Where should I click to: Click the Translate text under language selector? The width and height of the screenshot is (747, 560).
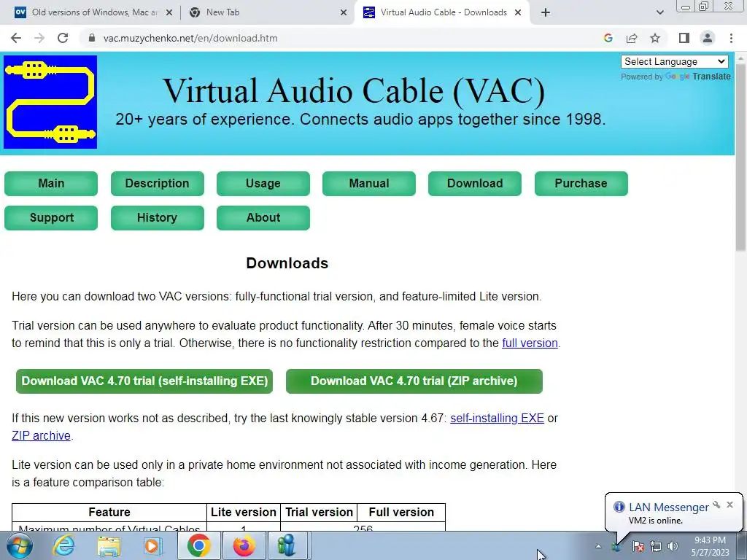(x=711, y=76)
